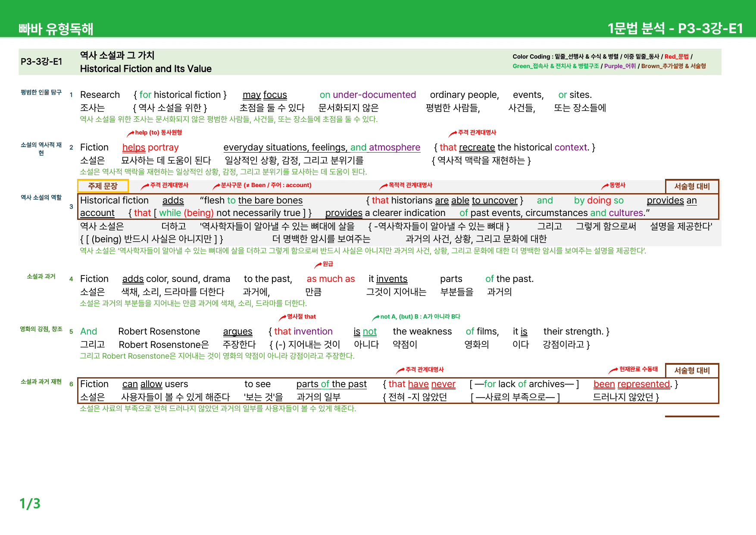Screen dimensions: 756x535
Task: Click the '역사 소설의 역할' margin label
Action: pyautogui.click(x=41, y=197)
